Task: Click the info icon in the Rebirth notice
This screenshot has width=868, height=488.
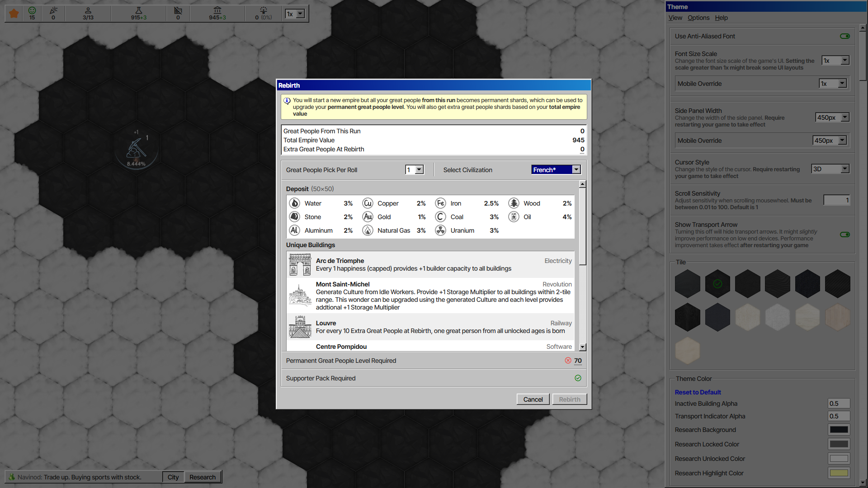Action: tap(287, 101)
